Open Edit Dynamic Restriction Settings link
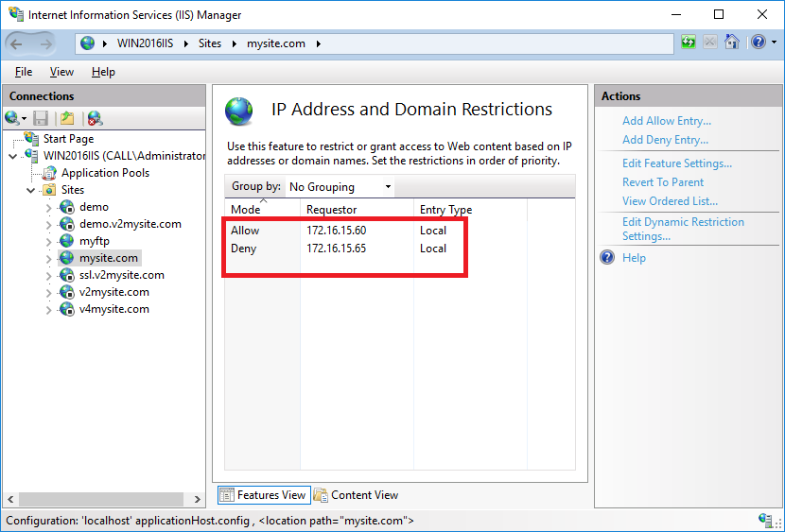 pyautogui.click(x=683, y=229)
